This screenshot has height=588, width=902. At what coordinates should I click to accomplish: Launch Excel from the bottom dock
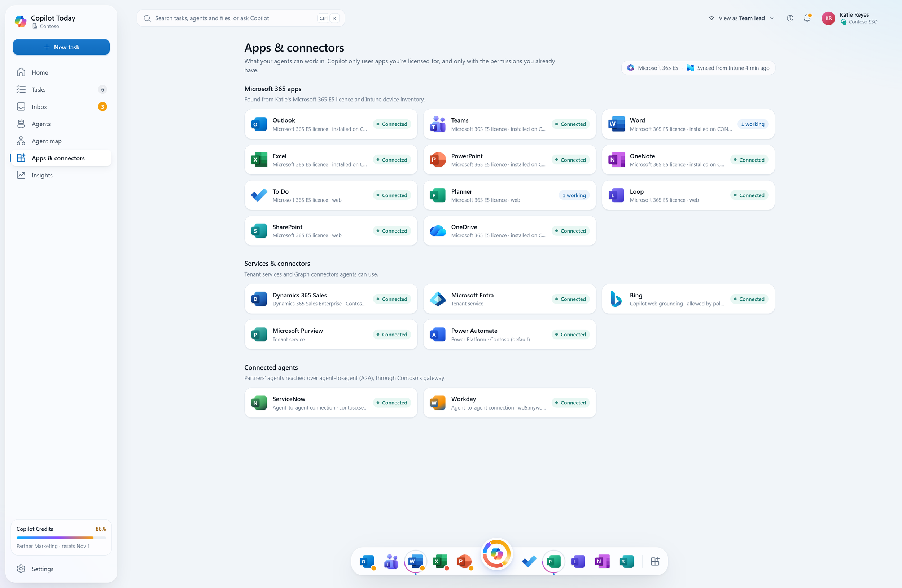[439, 561]
